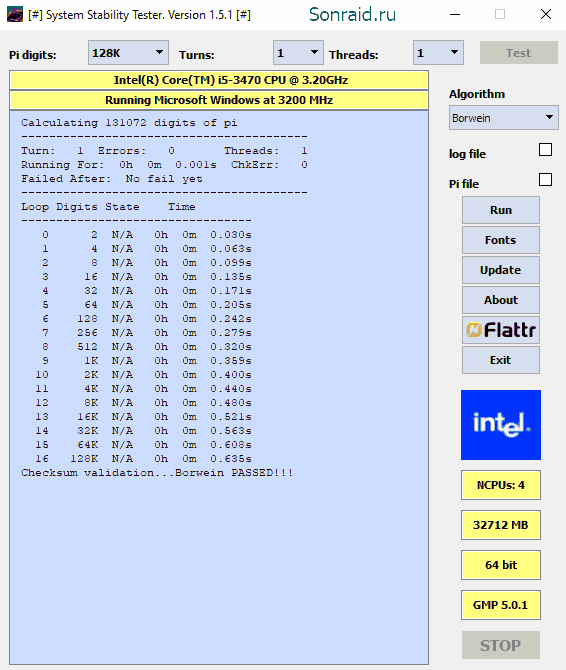Click the loop 9 row with 1K digits
Image resolution: width=566 pixels, height=670 pixels.
[147, 361]
